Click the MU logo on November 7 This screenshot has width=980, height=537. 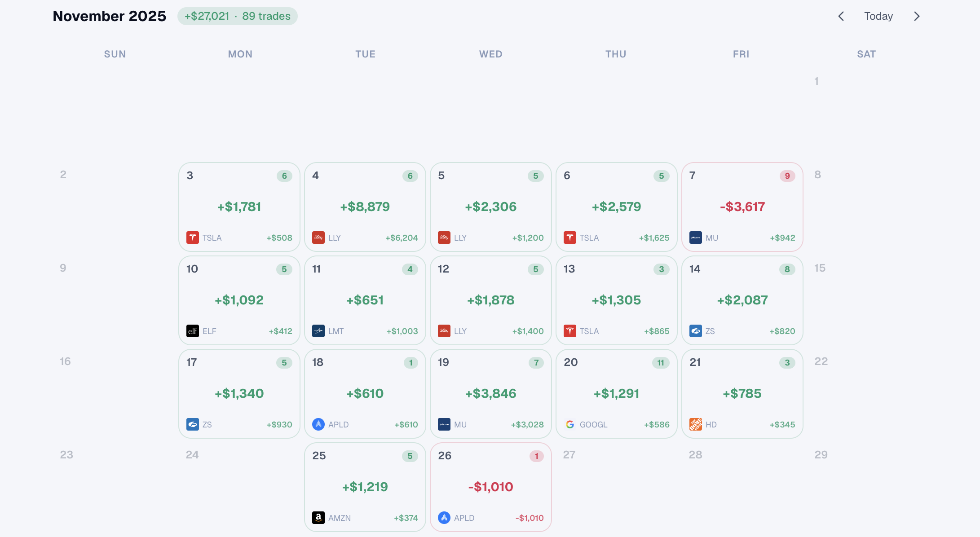tap(696, 238)
